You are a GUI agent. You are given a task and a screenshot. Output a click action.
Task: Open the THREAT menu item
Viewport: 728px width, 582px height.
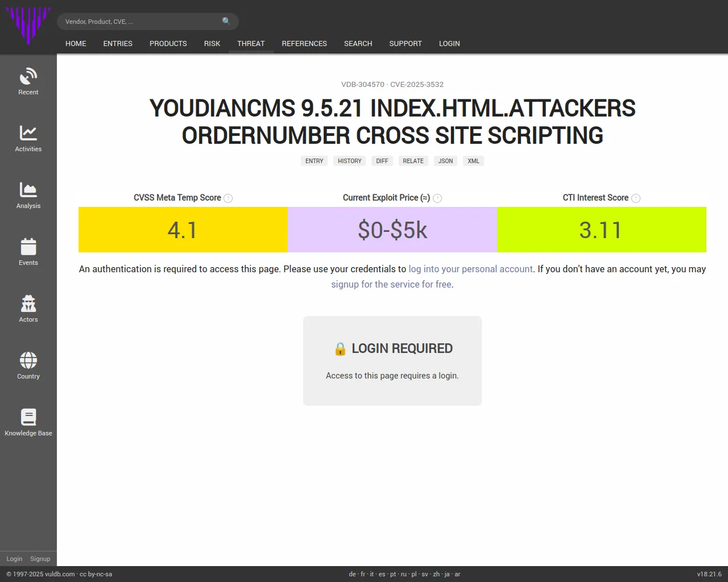251,44
